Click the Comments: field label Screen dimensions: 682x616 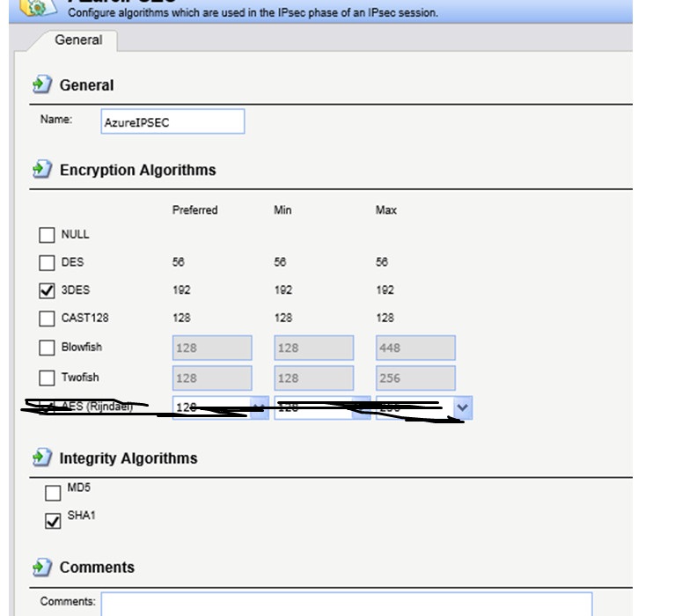point(68,601)
